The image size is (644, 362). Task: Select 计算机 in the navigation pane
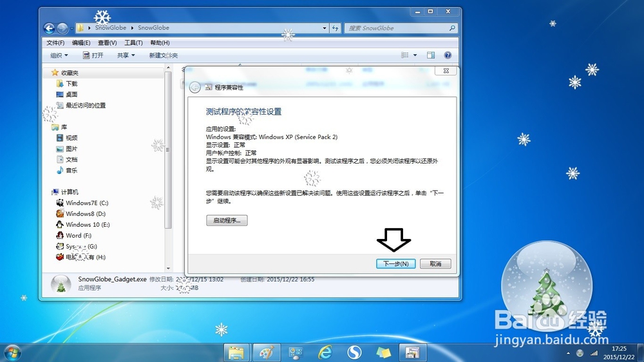70,192
